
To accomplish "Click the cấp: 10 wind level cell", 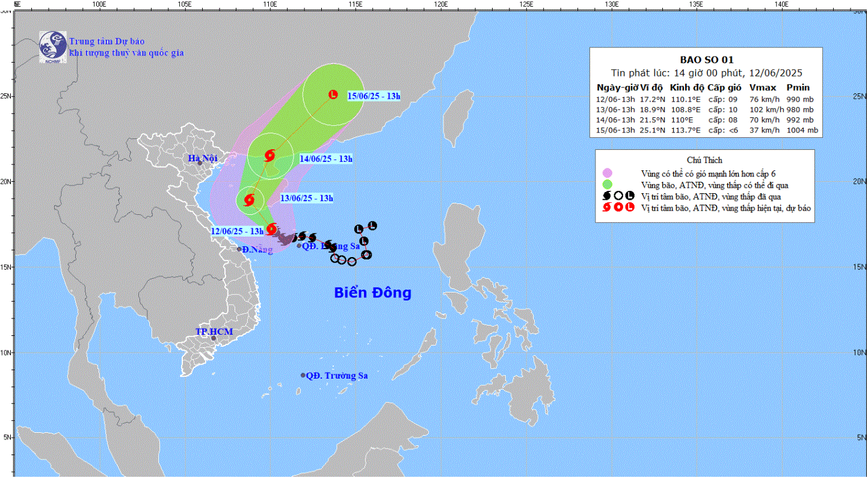I will pos(722,110).
